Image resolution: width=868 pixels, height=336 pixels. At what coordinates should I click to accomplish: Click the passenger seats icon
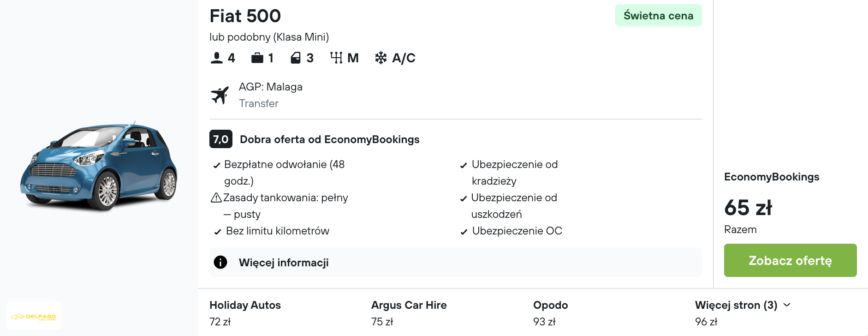pyautogui.click(x=216, y=58)
